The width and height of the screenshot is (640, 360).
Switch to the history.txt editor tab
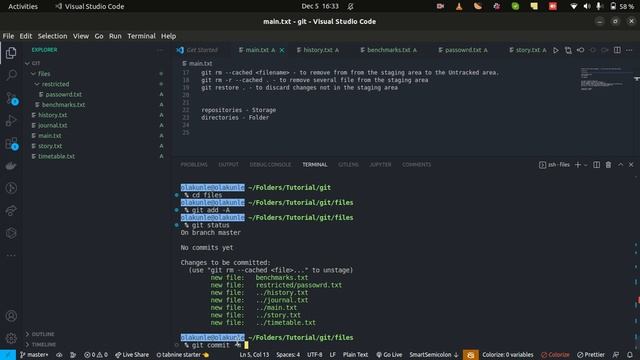[318, 50]
